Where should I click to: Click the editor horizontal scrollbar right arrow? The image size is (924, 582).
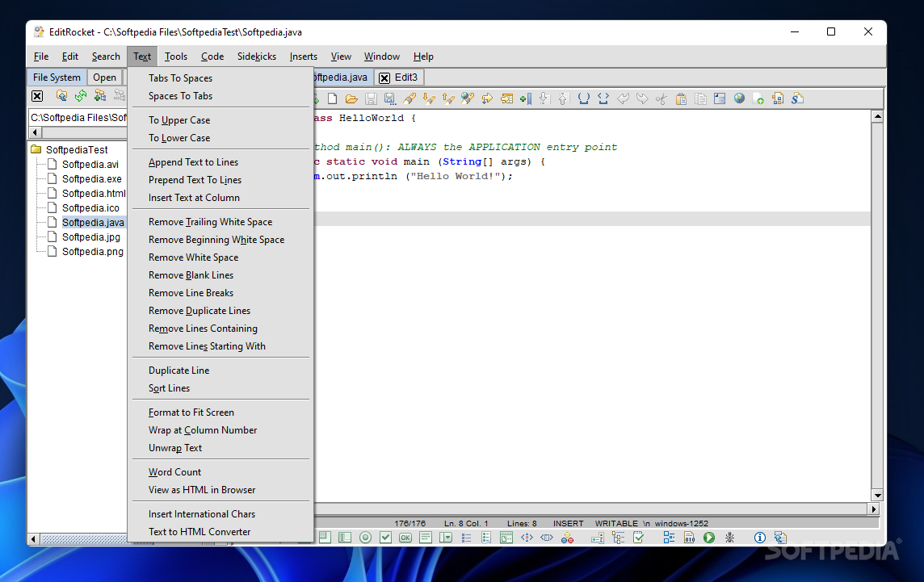[873, 509]
